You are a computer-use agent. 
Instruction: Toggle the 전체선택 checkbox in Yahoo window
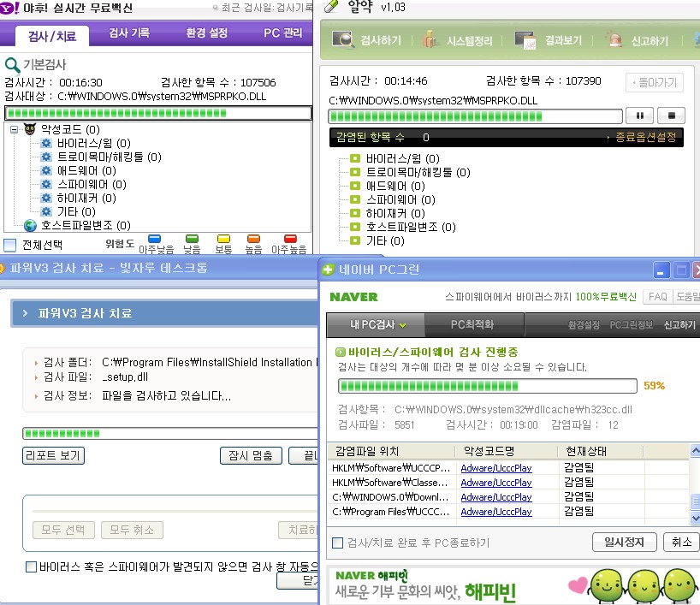click(9, 245)
